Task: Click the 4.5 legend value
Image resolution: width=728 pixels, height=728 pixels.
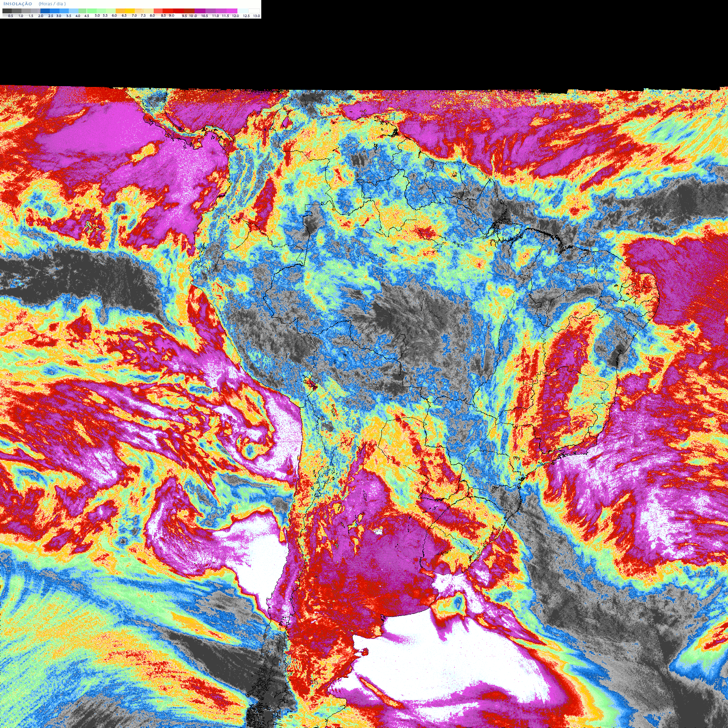Action: pyautogui.click(x=87, y=16)
